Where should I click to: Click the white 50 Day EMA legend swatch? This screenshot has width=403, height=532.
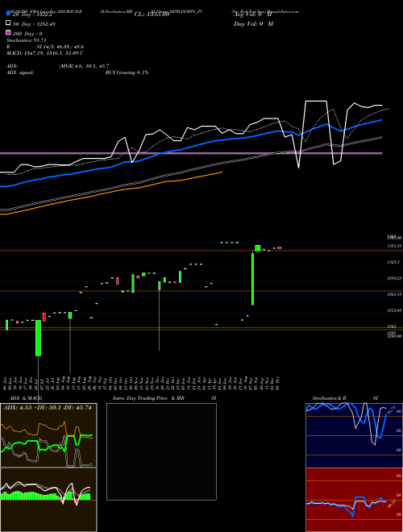(x=8, y=23)
